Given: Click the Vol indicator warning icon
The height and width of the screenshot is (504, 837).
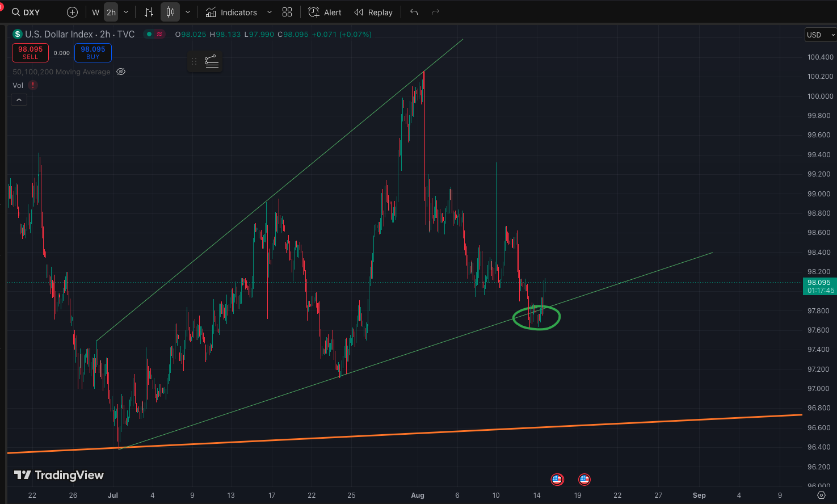Looking at the screenshot, I should pos(33,85).
